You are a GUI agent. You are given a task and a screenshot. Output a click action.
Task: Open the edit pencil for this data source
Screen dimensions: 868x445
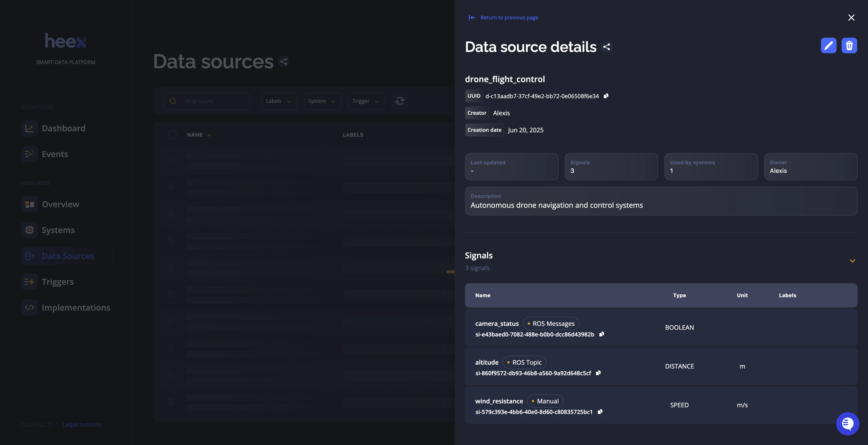828,45
